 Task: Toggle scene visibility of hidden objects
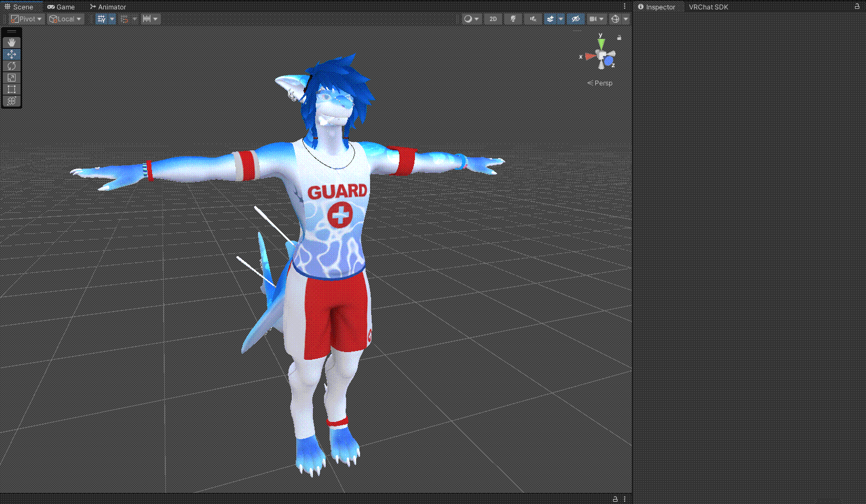click(x=575, y=19)
